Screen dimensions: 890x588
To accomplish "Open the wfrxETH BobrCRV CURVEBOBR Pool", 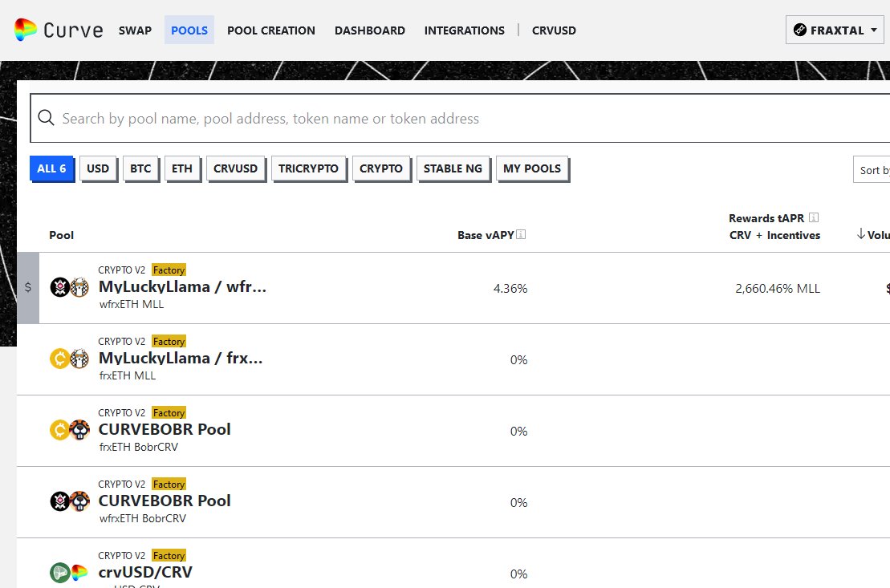I will tap(165, 501).
